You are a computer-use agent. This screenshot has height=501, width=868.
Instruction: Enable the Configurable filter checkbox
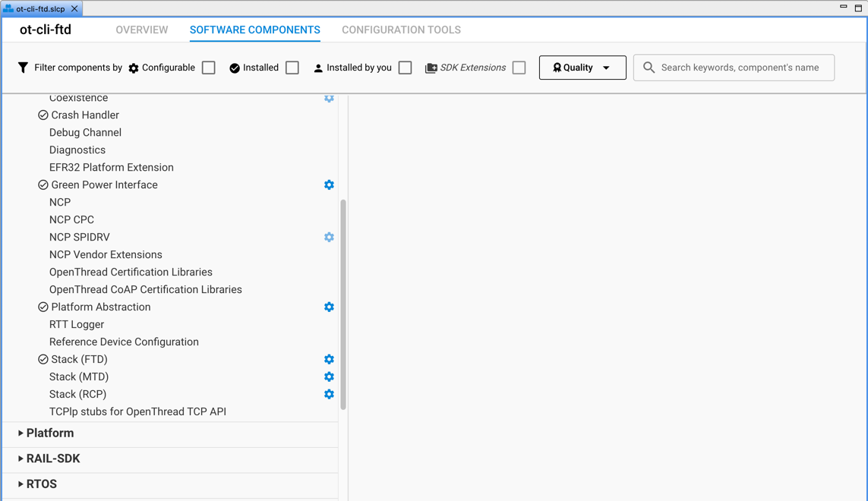[x=208, y=68]
